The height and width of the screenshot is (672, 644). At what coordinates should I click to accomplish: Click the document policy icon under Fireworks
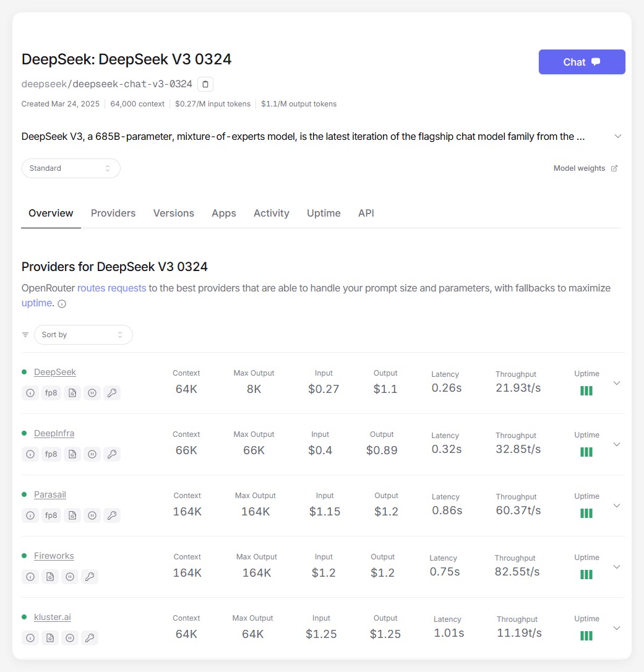point(49,577)
